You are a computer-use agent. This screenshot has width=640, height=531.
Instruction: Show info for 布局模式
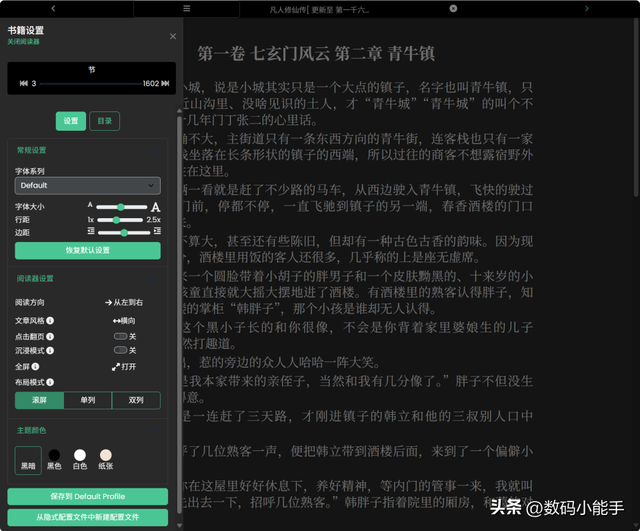[50, 382]
